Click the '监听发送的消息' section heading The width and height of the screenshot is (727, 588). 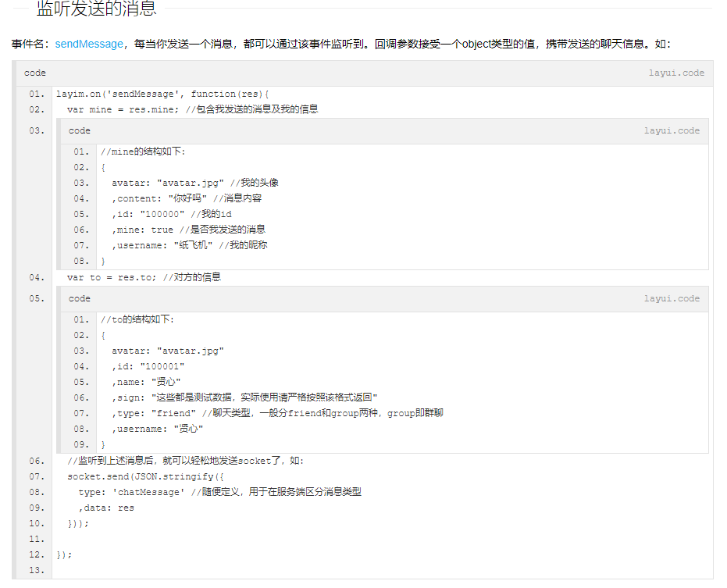point(97,9)
